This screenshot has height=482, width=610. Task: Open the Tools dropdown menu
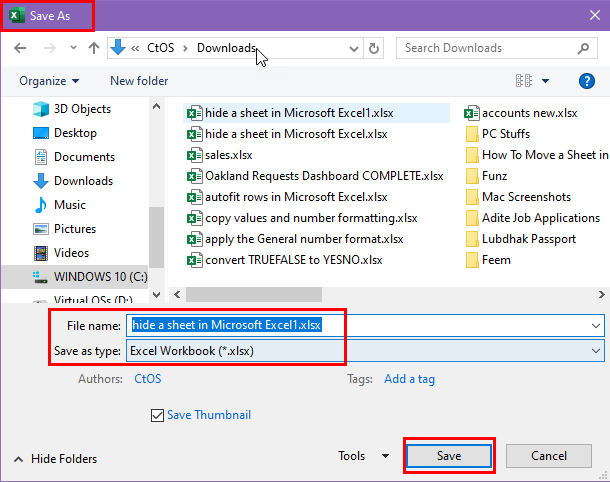363,456
